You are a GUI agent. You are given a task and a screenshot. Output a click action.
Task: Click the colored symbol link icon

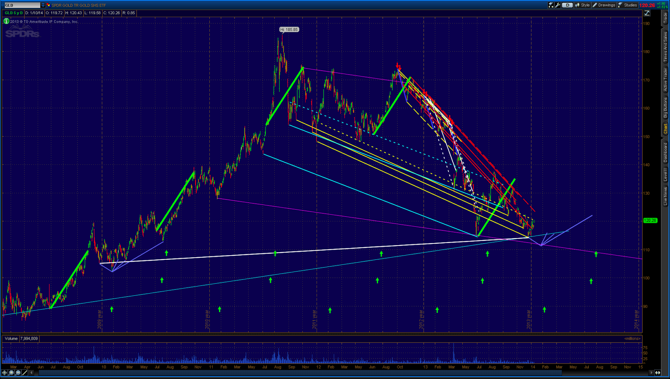click(48, 5)
